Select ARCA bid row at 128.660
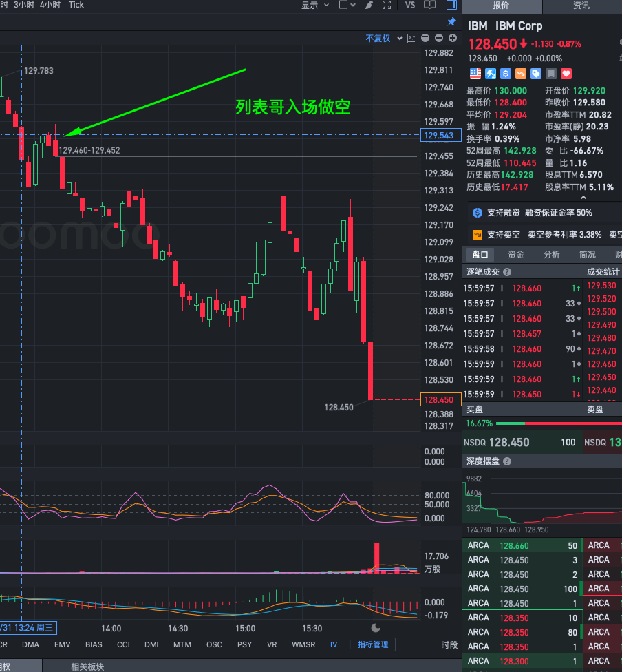Image resolution: width=622 pixels, height=672 pixels. [522, 545]
